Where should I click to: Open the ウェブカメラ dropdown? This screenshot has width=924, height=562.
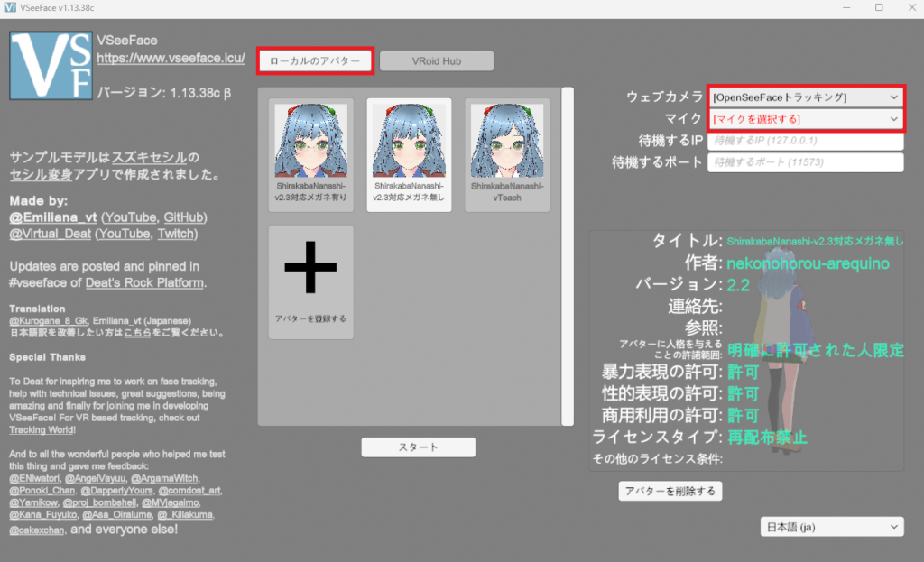(806, 97)
